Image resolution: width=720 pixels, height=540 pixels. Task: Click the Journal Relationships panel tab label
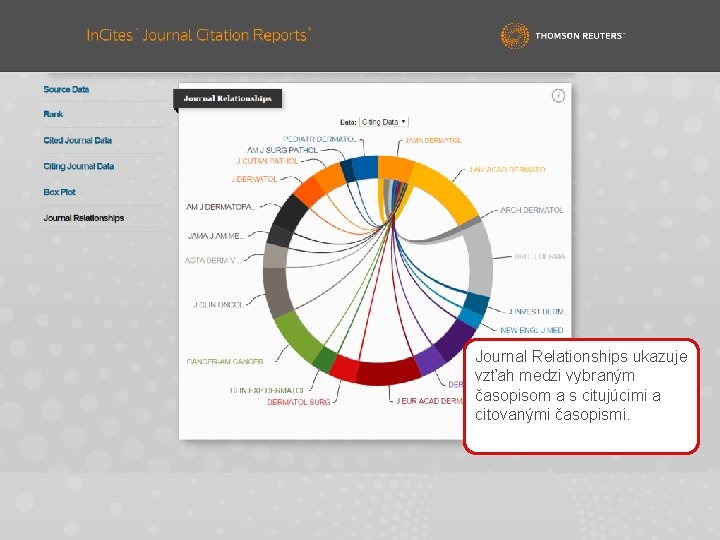tap(227, 99)
